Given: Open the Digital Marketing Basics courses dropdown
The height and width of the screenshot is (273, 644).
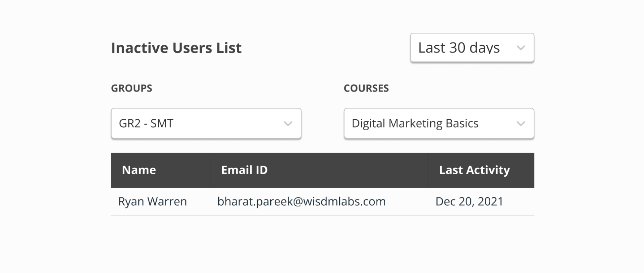Looking at the screenshot, I should pyautogui.click(x=439, y=123).
